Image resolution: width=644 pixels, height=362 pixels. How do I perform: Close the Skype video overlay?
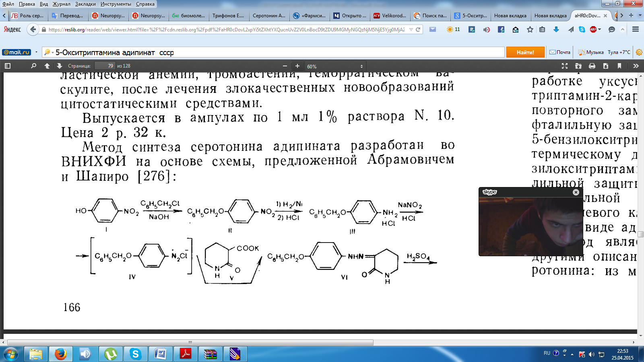click(x=576, y=192)
